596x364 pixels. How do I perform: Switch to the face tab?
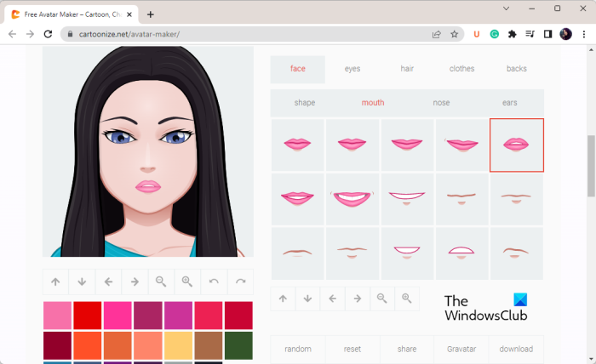tap(298, 69)
